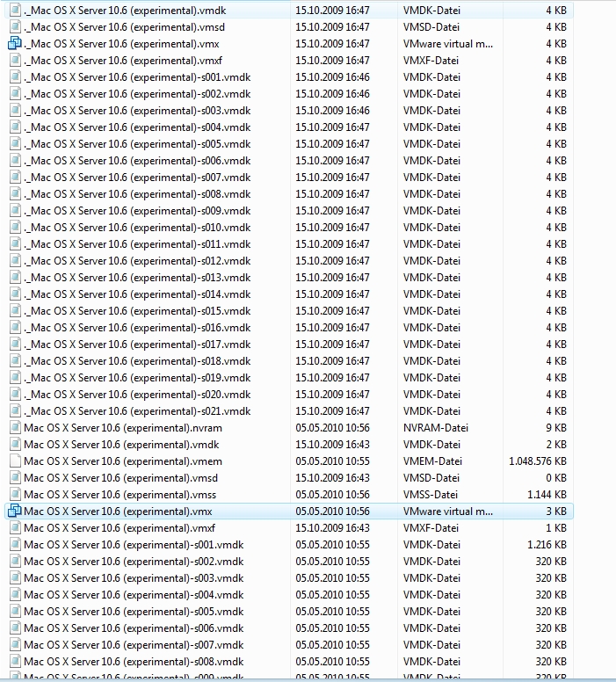616x682 pixels.
Task: Click the icon of ._Mac OS X Server 10.6 (experimental)-s012.vmdk
Action: point(15,261)
